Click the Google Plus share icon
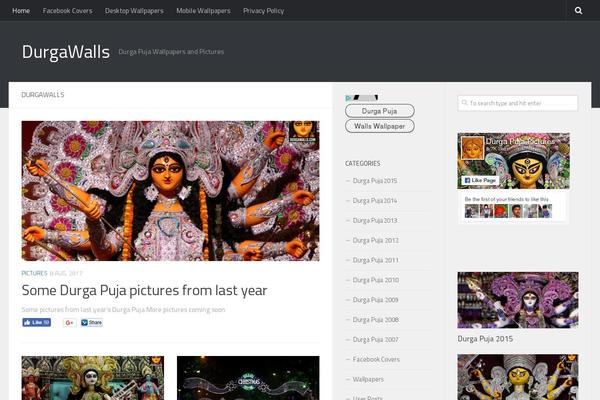This screenshot has width=600, height=400. pyautogui.click(x=69, y=323)
